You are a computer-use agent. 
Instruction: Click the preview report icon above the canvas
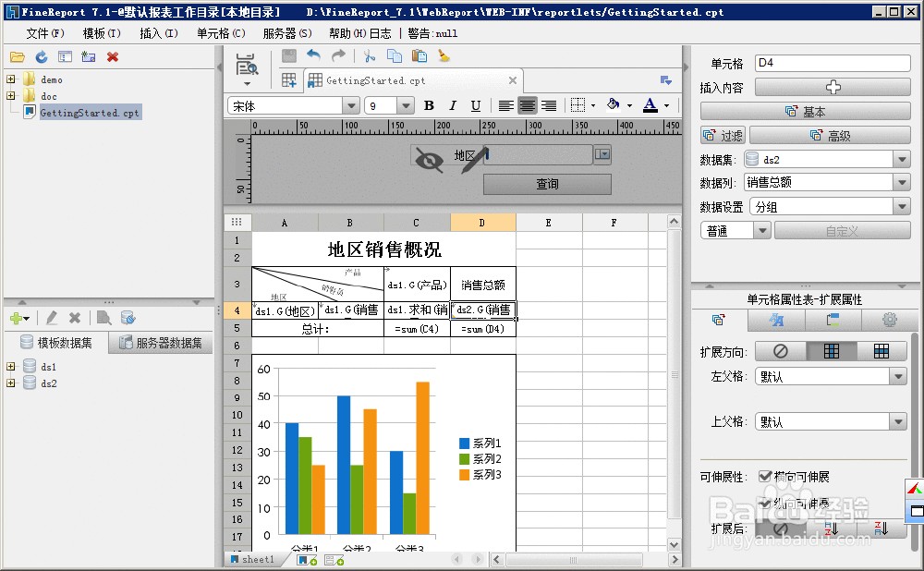247,63
